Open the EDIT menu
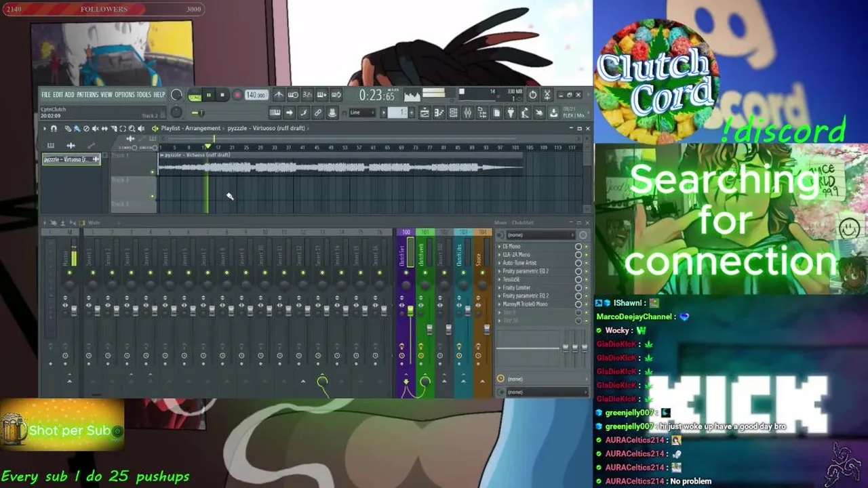Screen dimensions: 868x488 point(58,95)
